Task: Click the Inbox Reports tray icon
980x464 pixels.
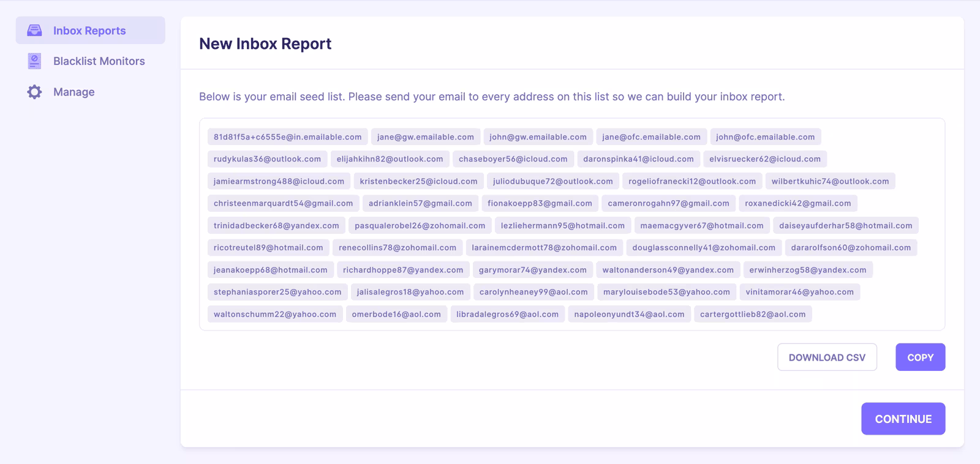Action: 35,31
